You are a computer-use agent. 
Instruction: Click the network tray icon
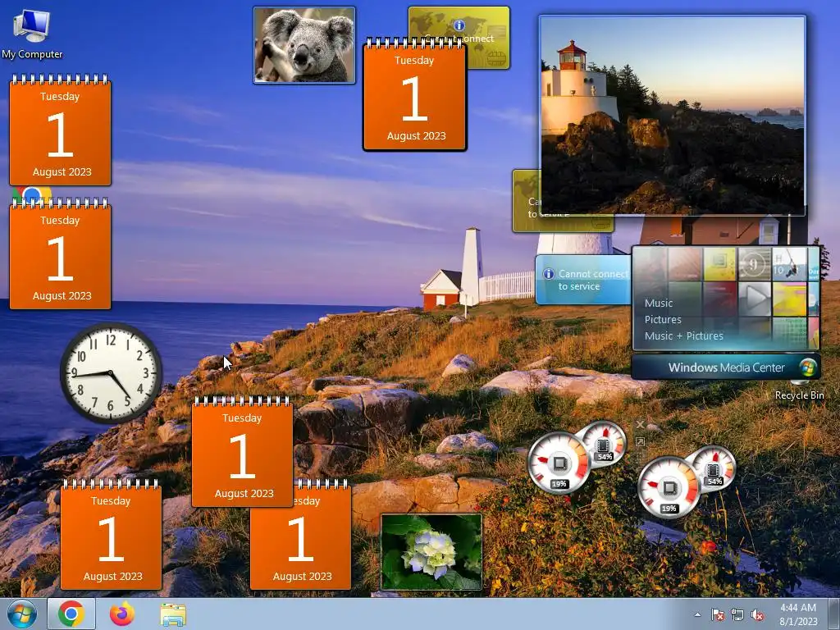tap(737, 614)
